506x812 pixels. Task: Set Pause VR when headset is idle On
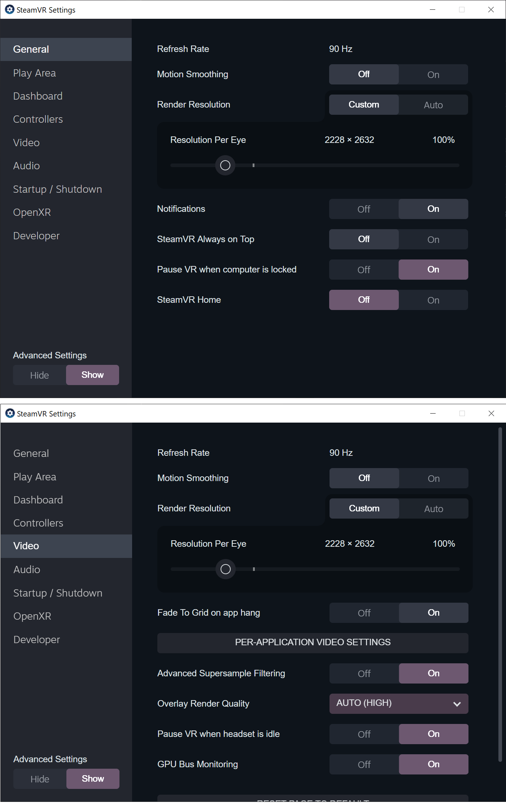coord(434,734)
